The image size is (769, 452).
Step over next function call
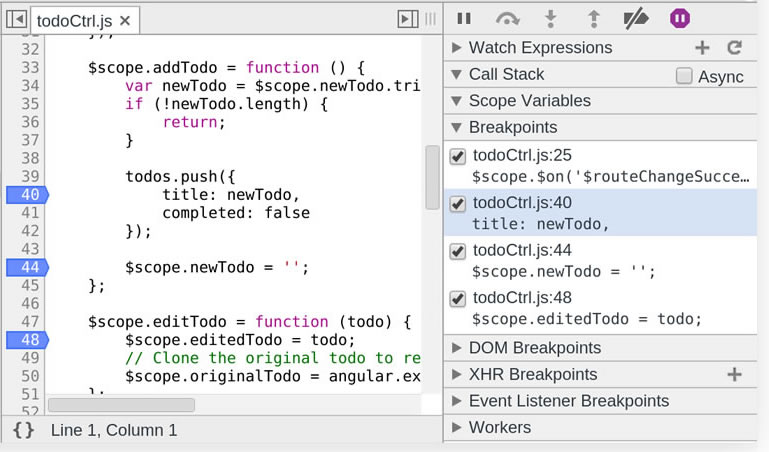tap(508, 18)
